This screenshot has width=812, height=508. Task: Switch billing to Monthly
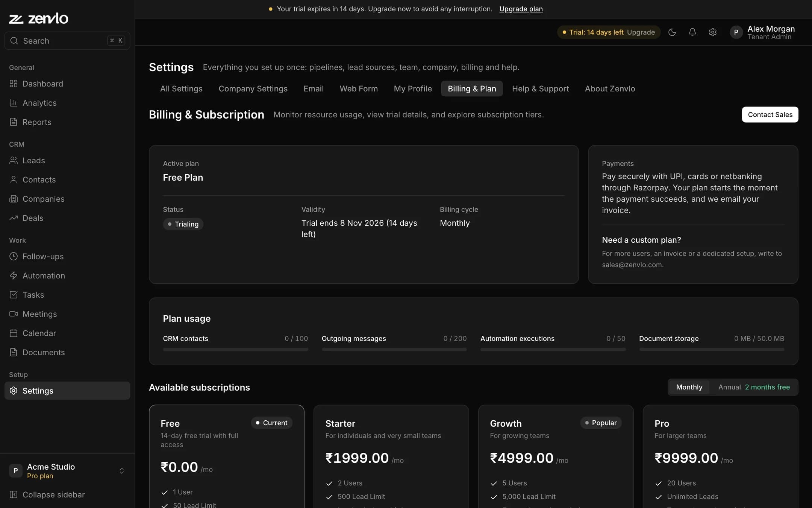(689, 387)
